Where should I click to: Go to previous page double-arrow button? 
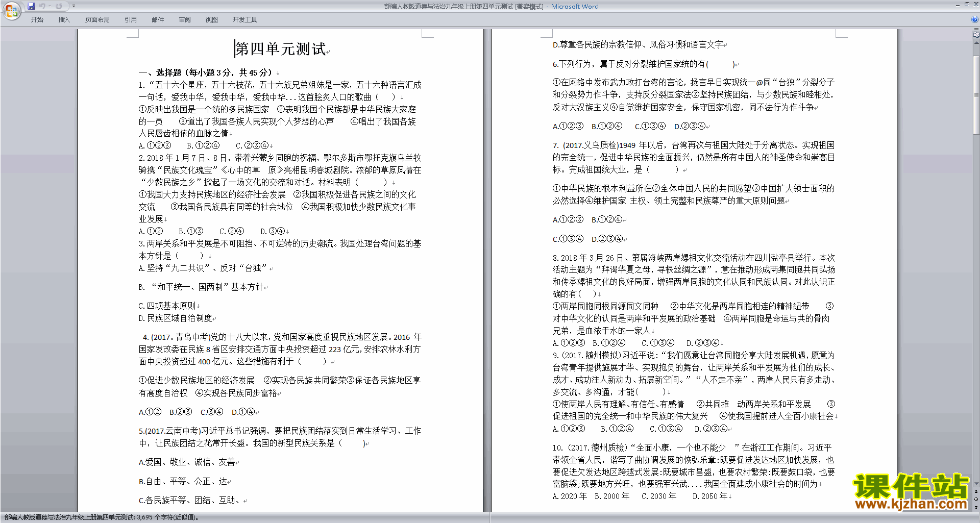click(976, 491)
